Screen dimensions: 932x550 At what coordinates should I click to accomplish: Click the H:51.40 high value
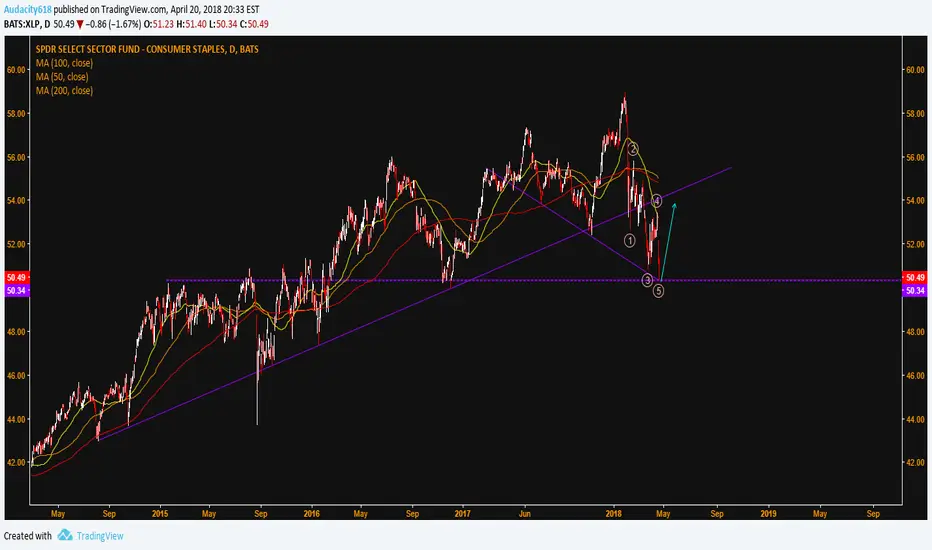coord(191,24)
